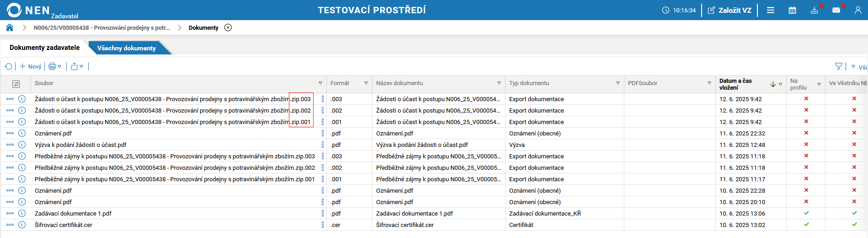Click Ve Věstníku cross for Žádosti zip.003 row

click(x=854, y=98)
